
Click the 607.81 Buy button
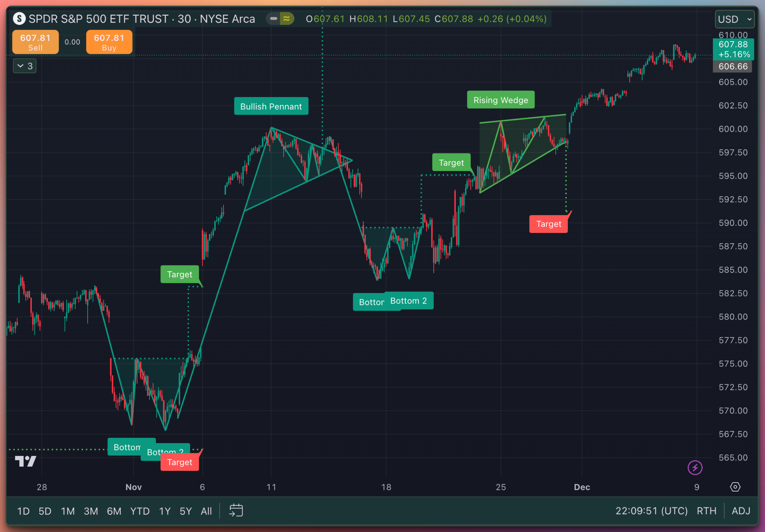[x=109, y=42]
